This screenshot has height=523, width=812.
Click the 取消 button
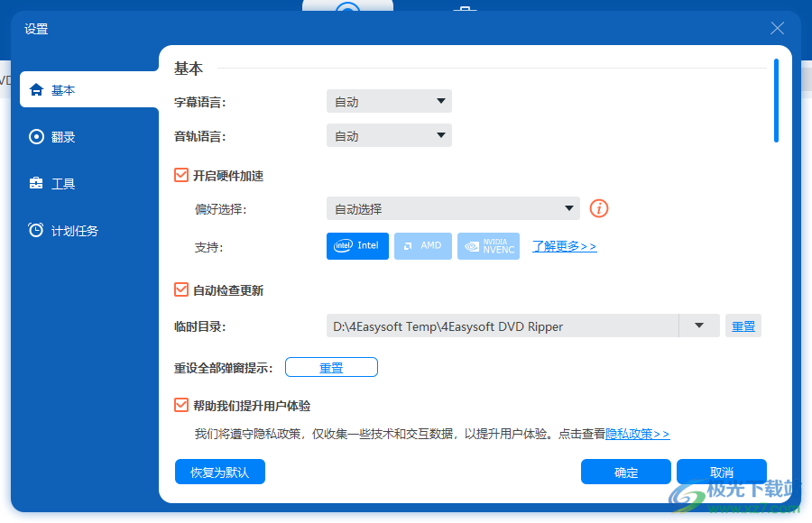tap(722, 472)
